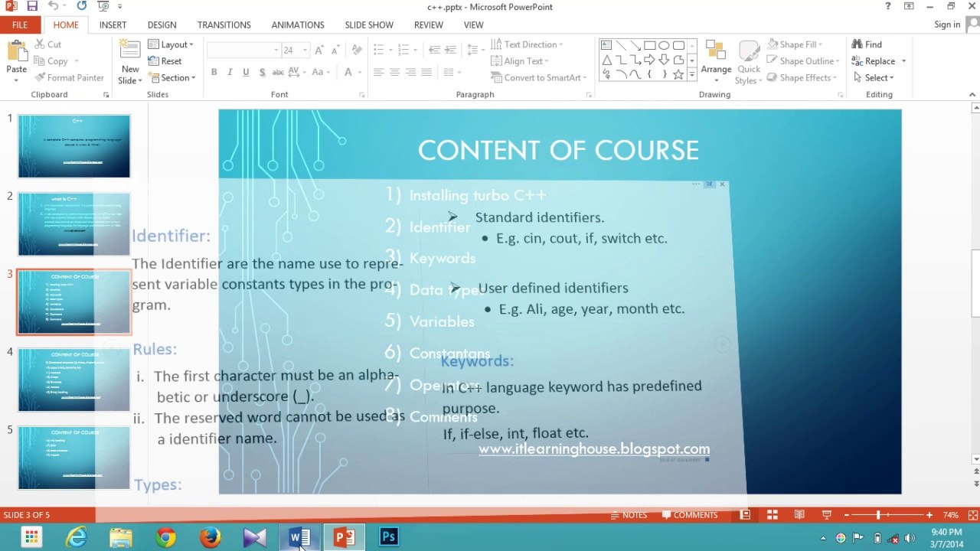Screen dimensions: 980x551
Task: Open the font name combo box
Action: click(x=243, y=50)
